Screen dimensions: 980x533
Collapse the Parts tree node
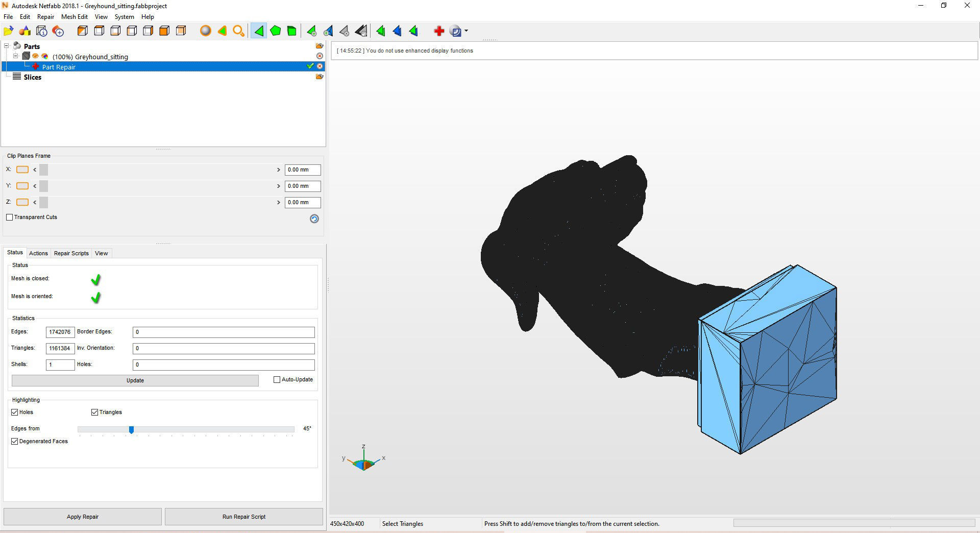(7, 46)
